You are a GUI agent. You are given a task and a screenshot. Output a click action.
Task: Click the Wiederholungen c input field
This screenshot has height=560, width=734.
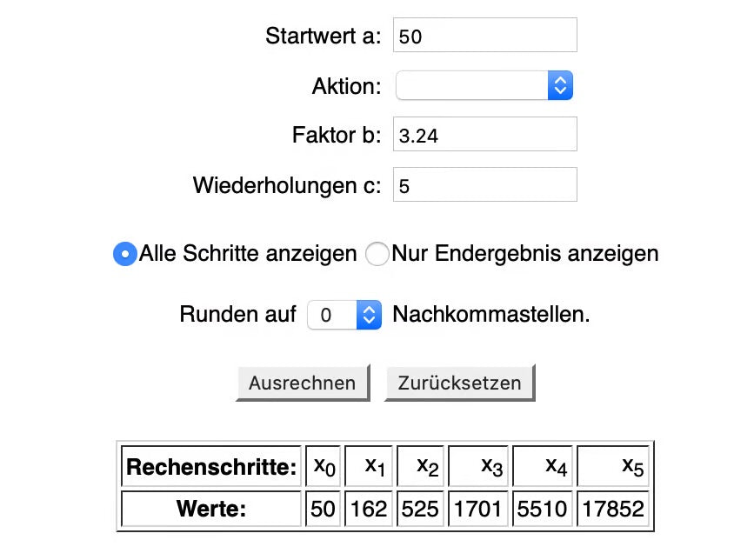click(484, 185)
